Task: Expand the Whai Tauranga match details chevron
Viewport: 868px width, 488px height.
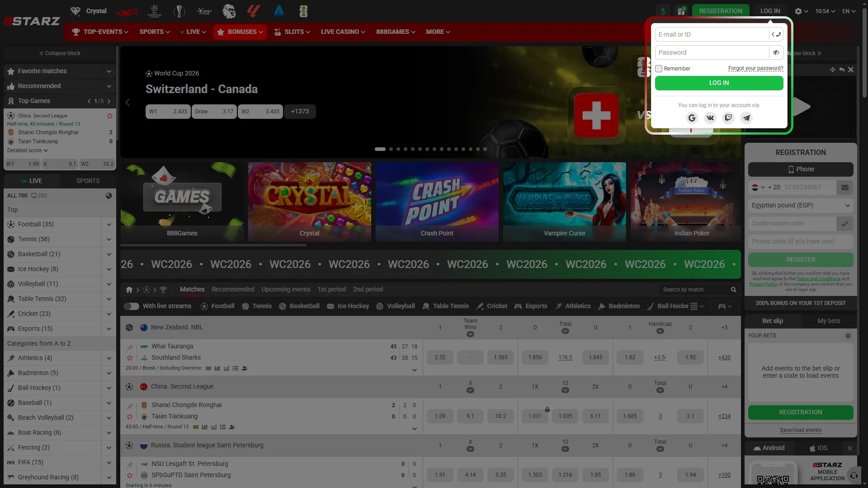Action: point(415,370)
